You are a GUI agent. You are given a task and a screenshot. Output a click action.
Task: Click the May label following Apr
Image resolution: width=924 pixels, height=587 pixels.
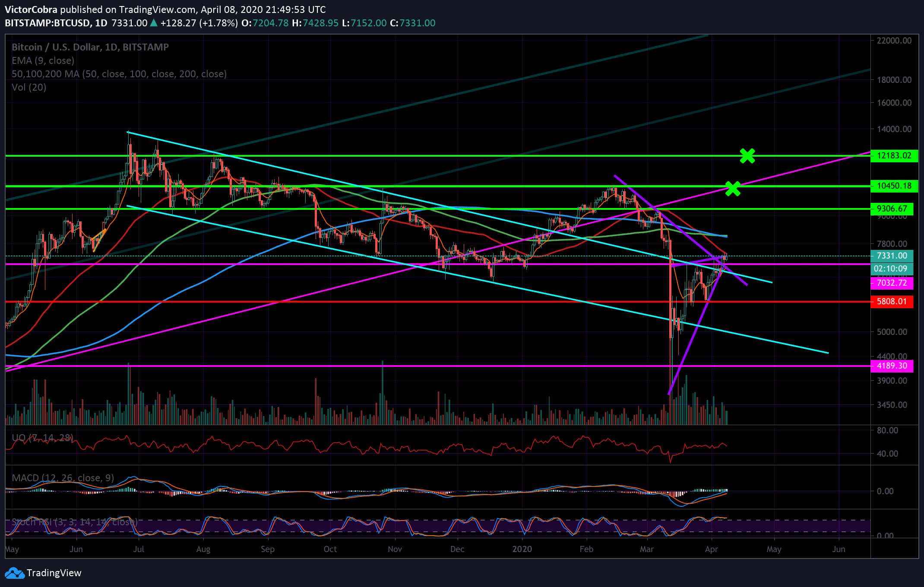coord(774,549)
